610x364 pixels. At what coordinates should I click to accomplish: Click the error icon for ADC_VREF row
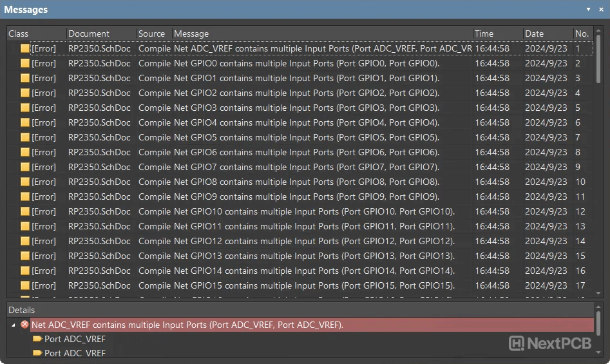tap(25, 48)
